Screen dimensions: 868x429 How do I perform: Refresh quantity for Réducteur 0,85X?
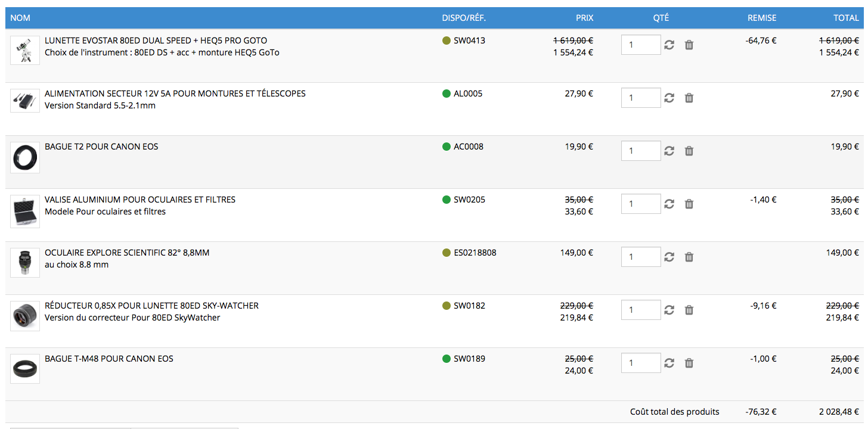click(669, 310)
